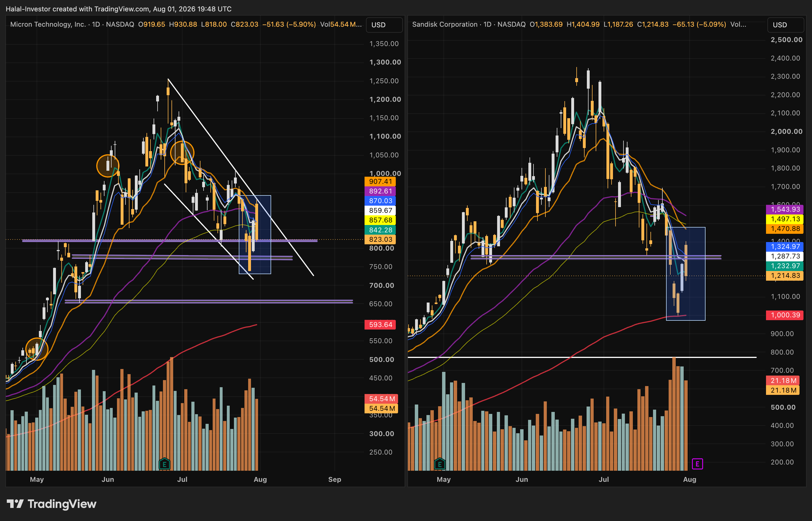Click the Micron close value C823.03
Image resolution: width=812 pixels, height=521 pixels.
click(x=244, y=24)
